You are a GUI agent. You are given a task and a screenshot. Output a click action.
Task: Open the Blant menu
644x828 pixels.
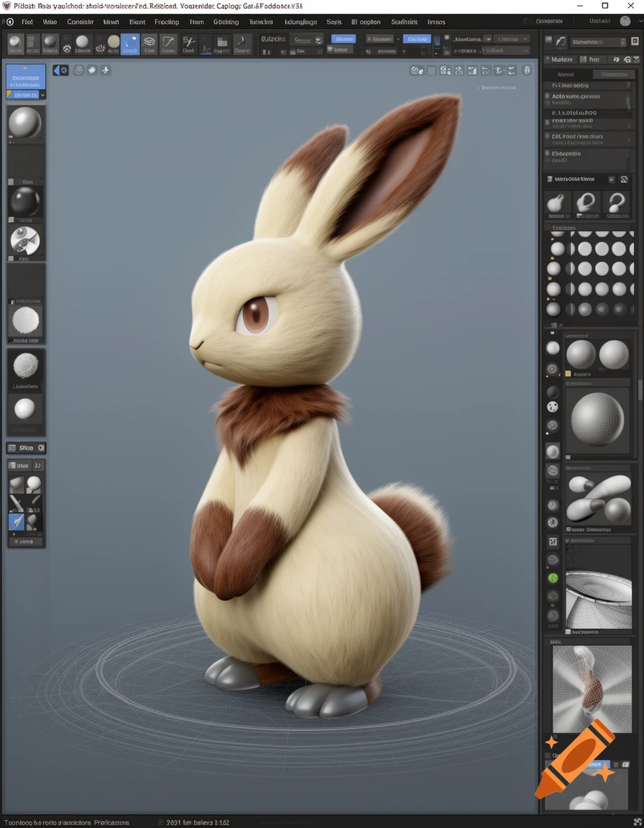point(137,22)
